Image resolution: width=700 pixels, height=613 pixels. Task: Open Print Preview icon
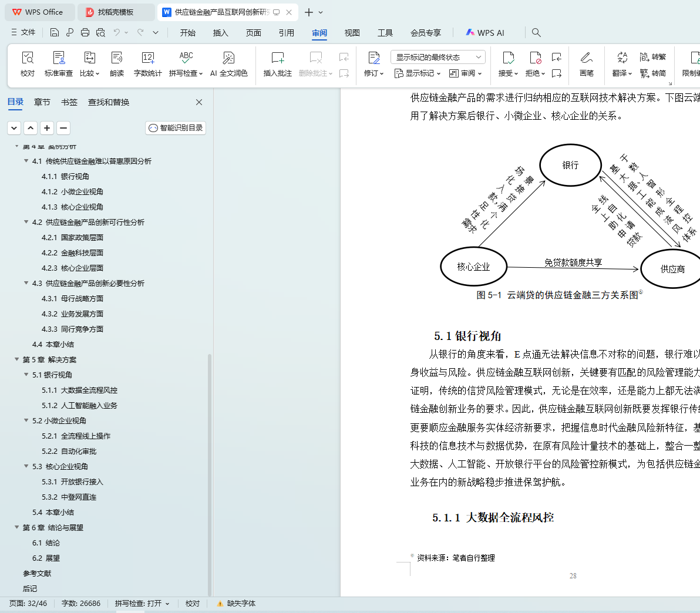pos(100,32)
